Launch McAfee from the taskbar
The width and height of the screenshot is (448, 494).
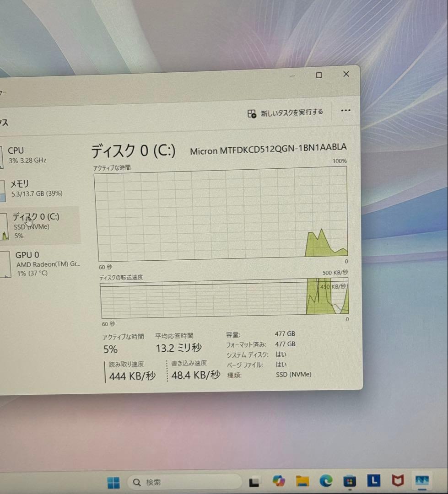point(397,481)
